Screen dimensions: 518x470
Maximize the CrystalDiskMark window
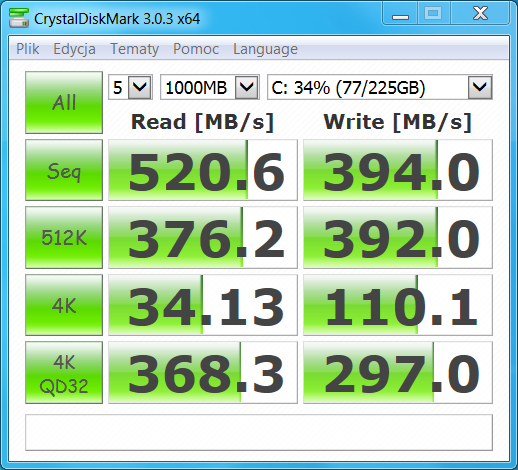[x=433, y=13]
